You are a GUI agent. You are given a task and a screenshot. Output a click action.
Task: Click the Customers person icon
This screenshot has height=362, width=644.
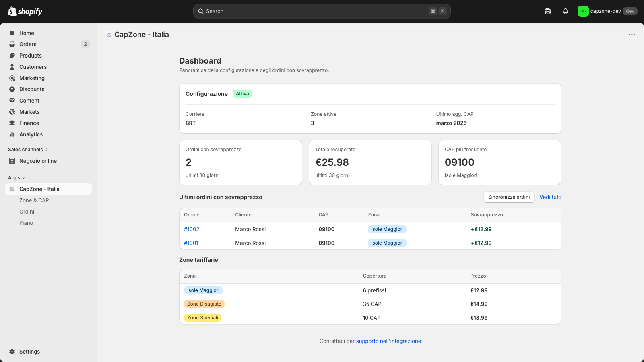pyautogui.click(x=12, y=67)
